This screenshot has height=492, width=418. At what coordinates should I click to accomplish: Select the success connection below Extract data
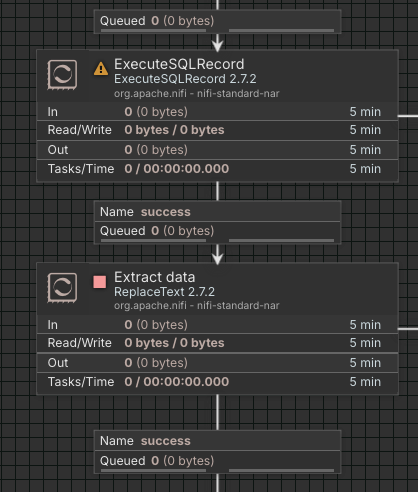coord(217,452)
